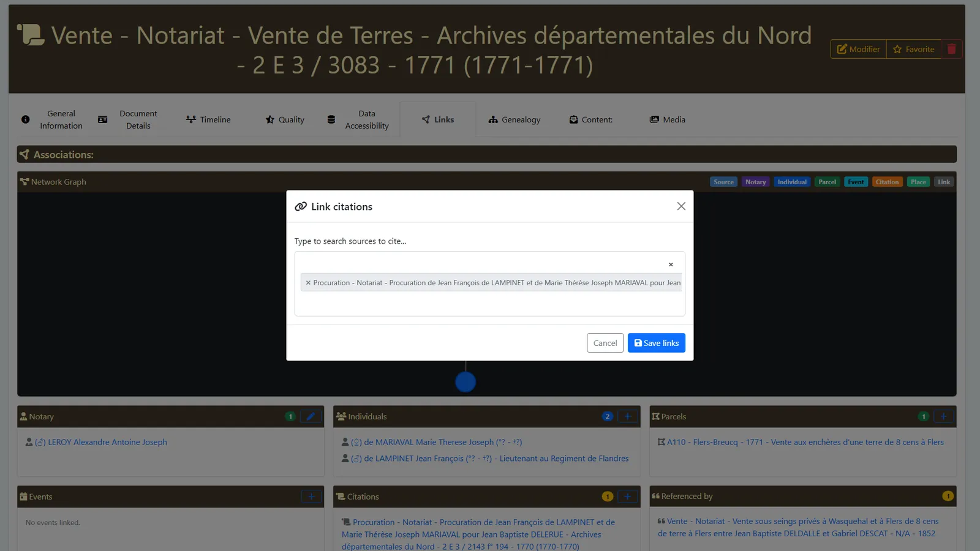
Task: Select the Links tab
Action: click(438, 119)
